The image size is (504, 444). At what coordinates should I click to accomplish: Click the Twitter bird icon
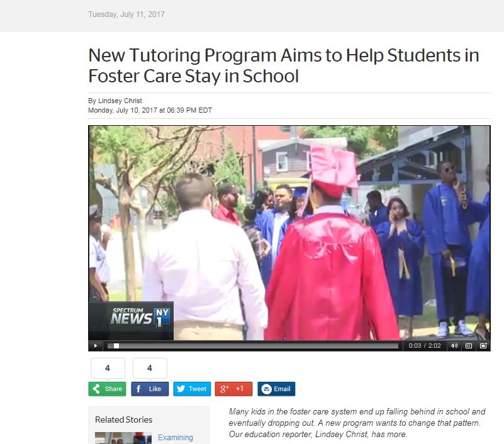181,389
